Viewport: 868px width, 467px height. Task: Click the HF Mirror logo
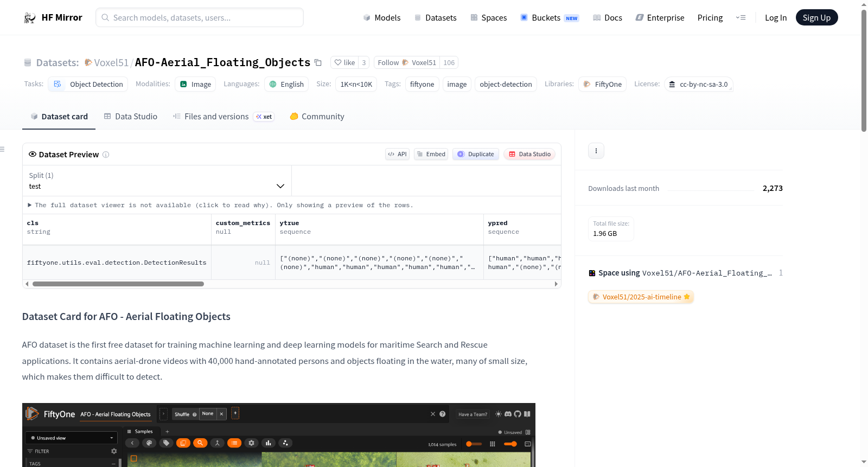[x=53, y=17]
